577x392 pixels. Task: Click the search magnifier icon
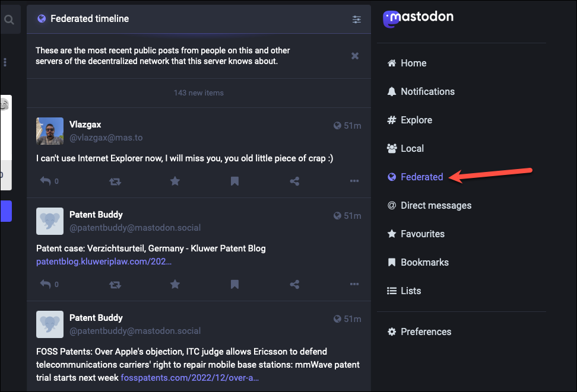click(x=9, y=20)
